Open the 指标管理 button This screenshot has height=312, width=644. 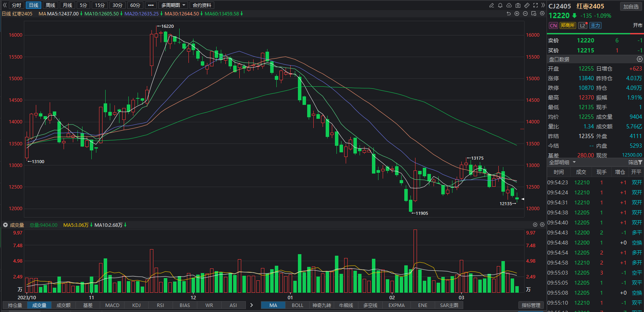531,305
